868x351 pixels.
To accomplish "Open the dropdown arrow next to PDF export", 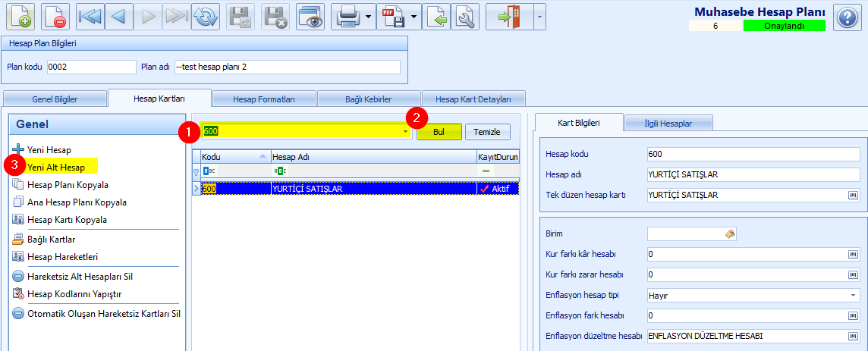I will coord(414,17).
